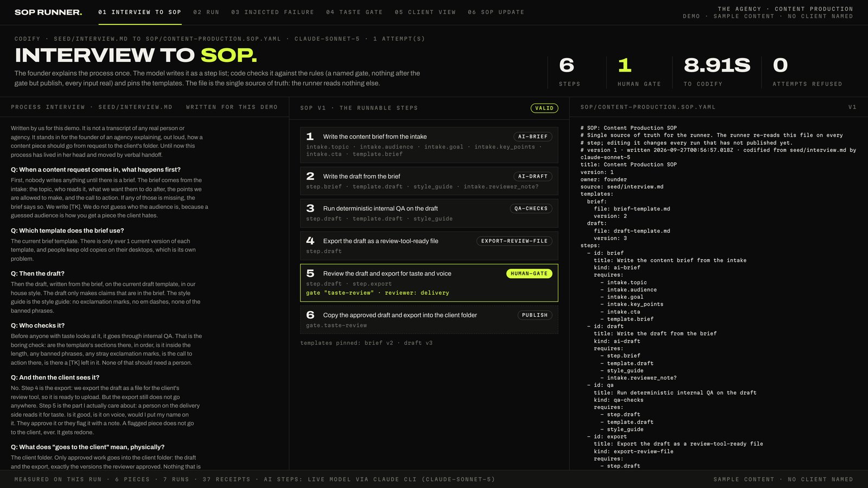
Task: Click question 'And then the client sees it?'
Action: tap(55, 378)
